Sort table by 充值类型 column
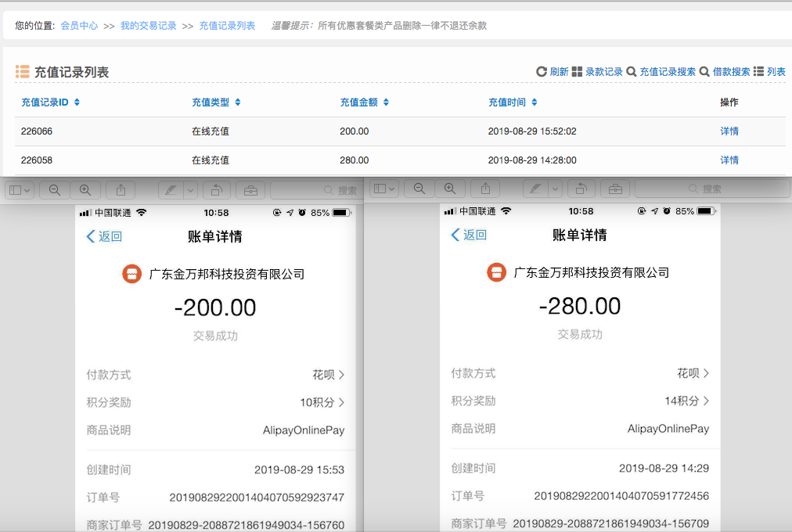Viewport: 792px width, 532px height. [216, 102]
